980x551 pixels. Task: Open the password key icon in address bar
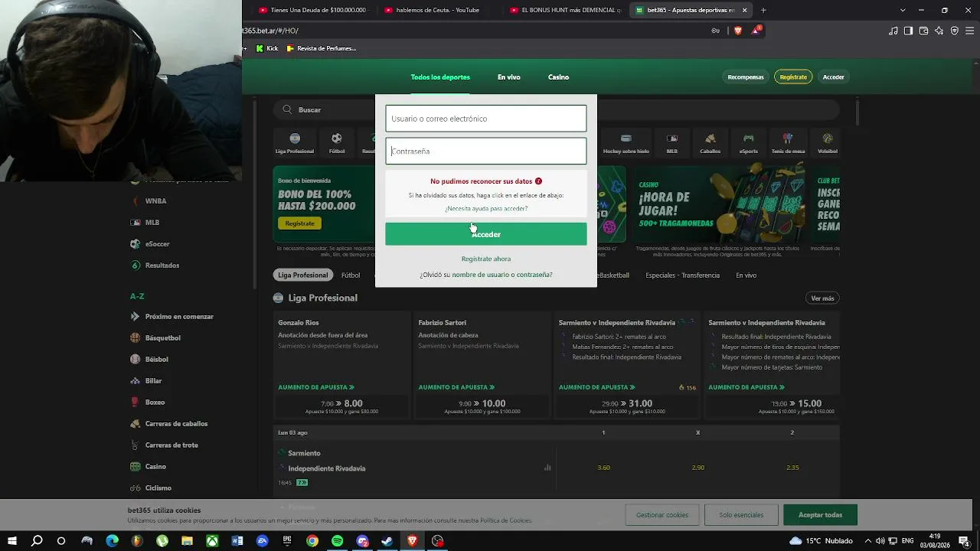point(716,31)
